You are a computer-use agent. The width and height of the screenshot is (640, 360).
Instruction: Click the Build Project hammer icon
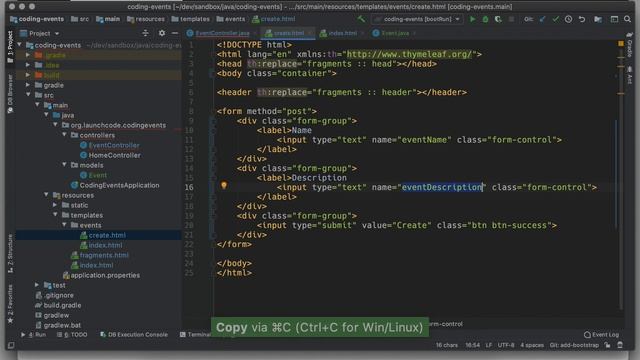pos(361,19)
